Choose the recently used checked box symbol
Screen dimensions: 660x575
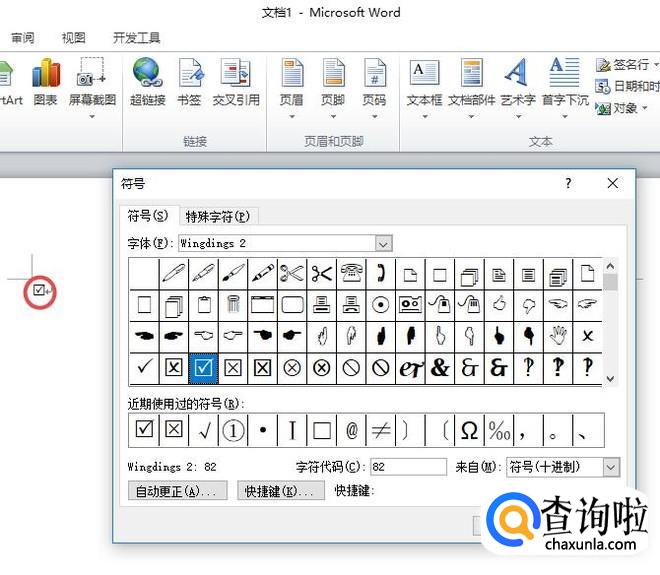point(144,430)
